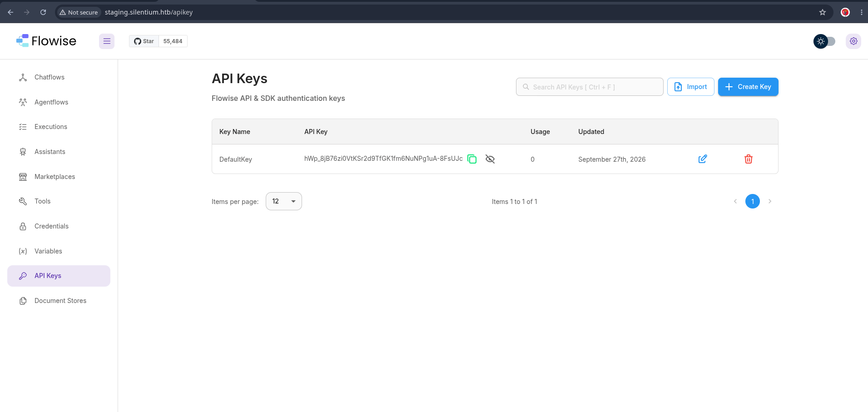Open the browser three-dot menu

(861, 12)
